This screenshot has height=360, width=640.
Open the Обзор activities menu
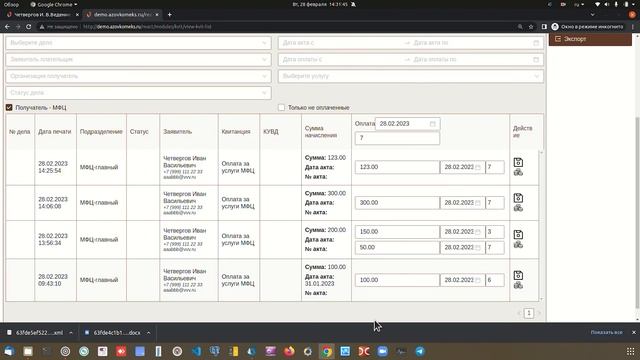coord(11,4)
